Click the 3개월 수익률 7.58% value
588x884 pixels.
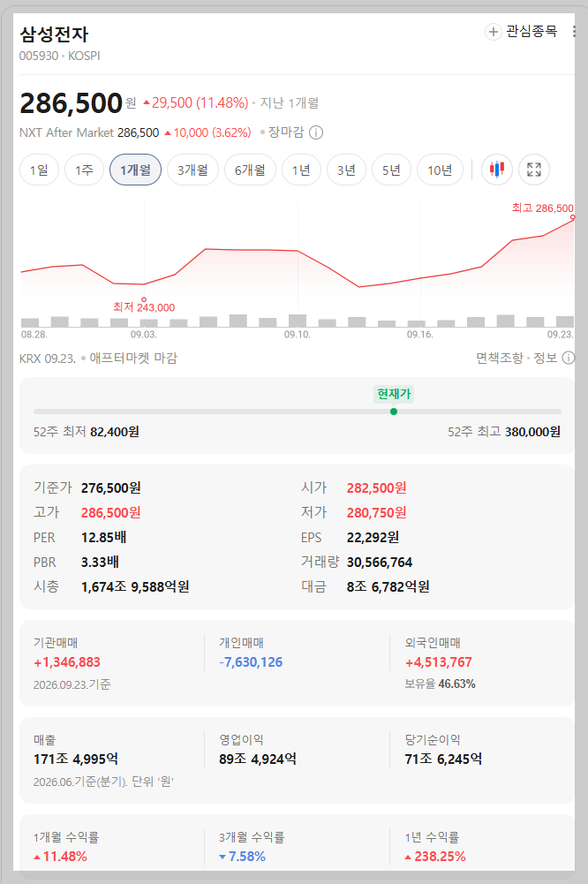coord(243,857)
